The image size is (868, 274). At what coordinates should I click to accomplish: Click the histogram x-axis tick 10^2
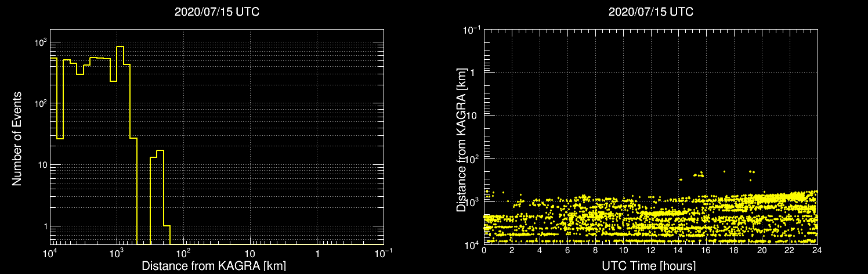click(184, 253)
